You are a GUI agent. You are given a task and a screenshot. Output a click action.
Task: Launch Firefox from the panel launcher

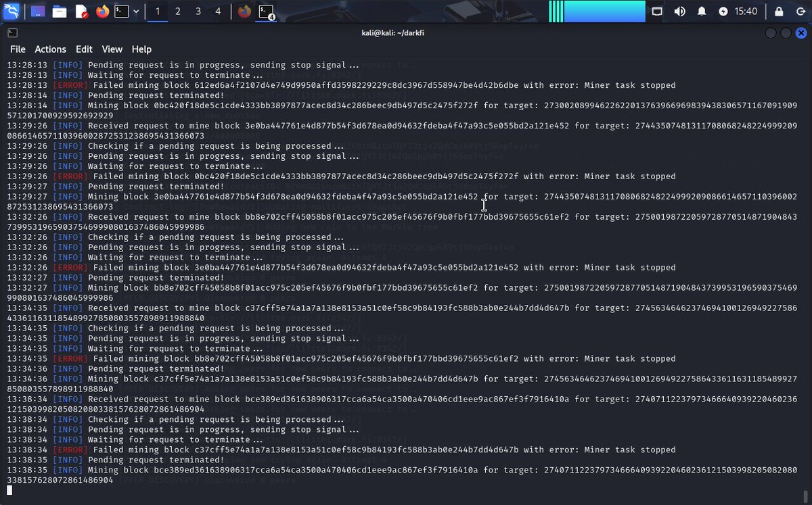[102, 11]
